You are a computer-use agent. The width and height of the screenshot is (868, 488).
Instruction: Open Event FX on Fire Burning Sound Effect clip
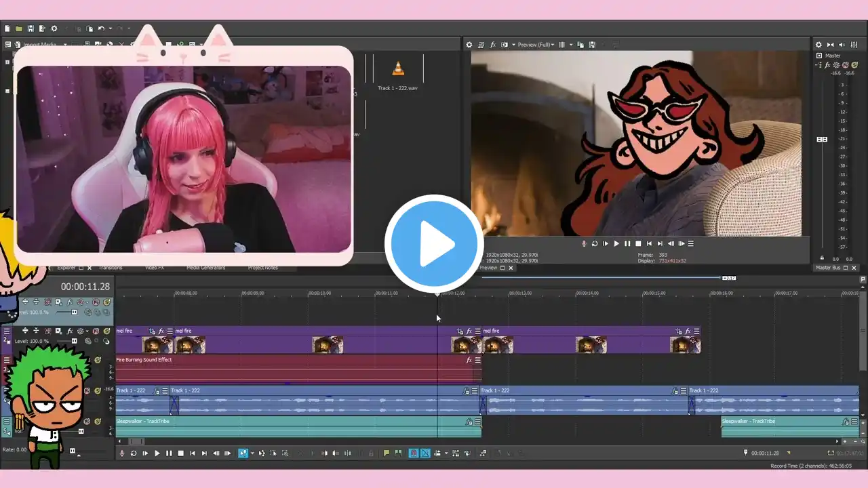tap(469, 360)
